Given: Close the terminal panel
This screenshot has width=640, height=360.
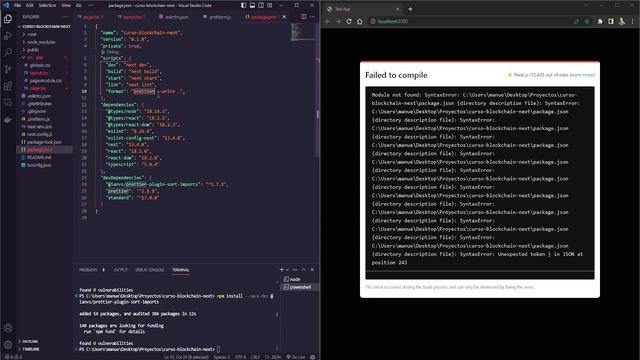Looking at the screenshot, I should [x=312, y=269].
